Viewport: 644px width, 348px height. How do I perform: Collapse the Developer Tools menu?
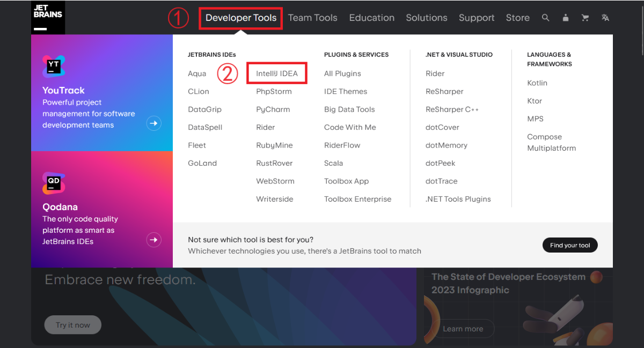pos(241,18)
